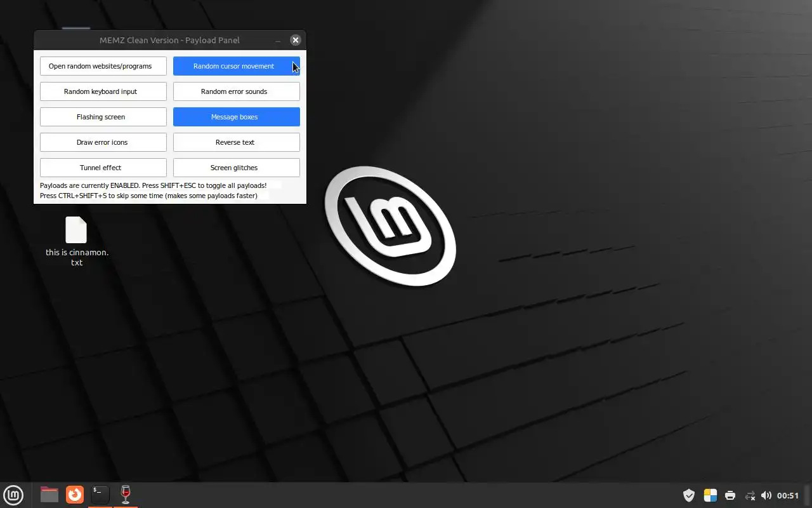Turn on the Flashing screen payload

pyautogui.click(x=103, y=117)
